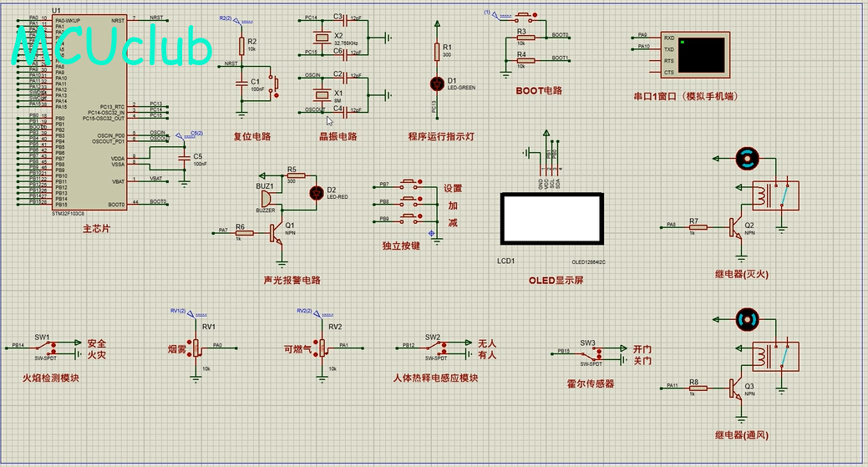Click the RV1 smoke potentiometer adjuster
Viewport: 868px width, 467px height.
tap(195, 348)
